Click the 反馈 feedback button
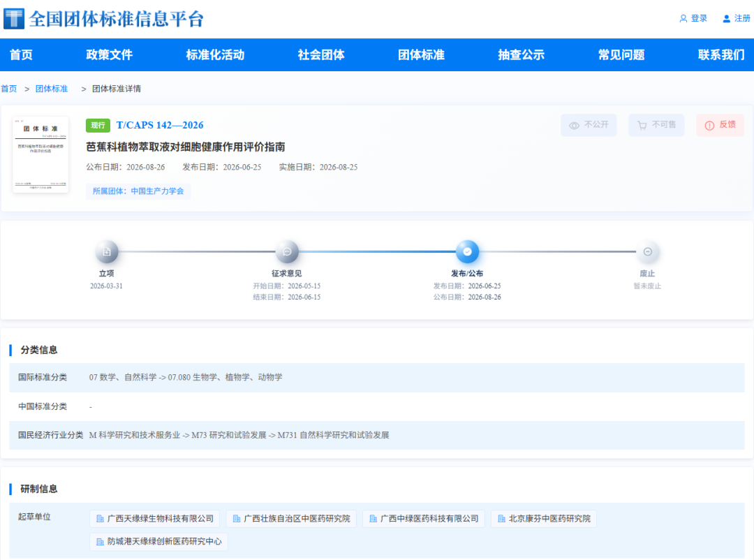The width and height of the screenshot is (754, 560). click(720, 125)
